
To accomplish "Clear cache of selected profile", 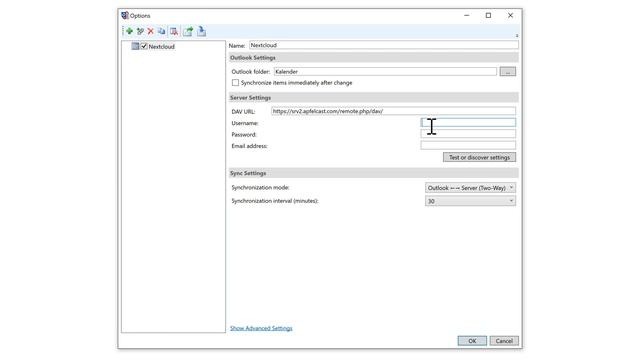I will pos(174,31).
